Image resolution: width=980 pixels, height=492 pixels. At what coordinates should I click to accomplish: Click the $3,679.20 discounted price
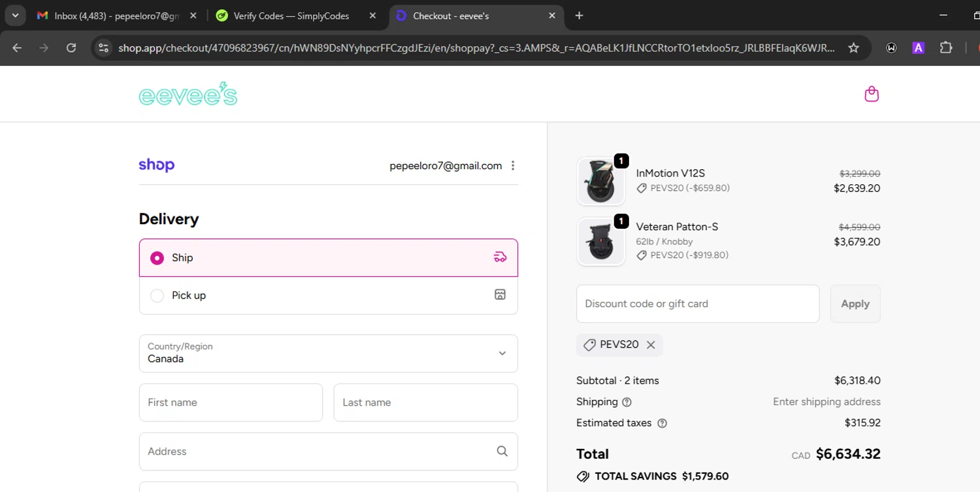click(x=857, y=242)
